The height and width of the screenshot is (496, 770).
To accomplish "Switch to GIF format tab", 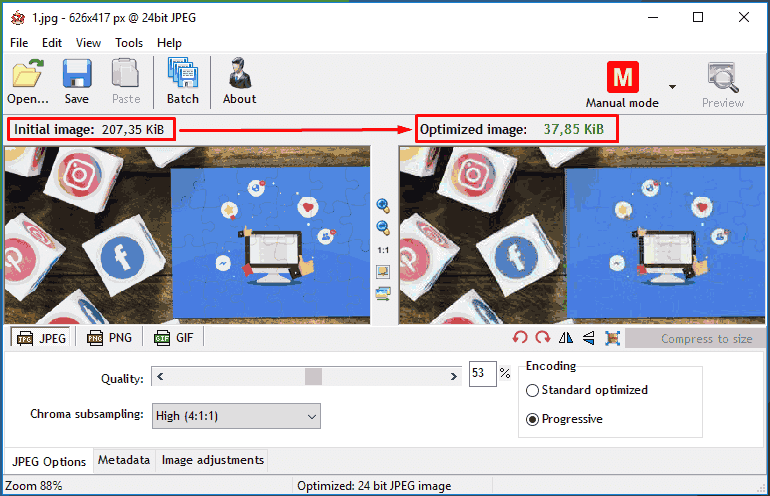I will pyautogui.click(x=173, y=338).
